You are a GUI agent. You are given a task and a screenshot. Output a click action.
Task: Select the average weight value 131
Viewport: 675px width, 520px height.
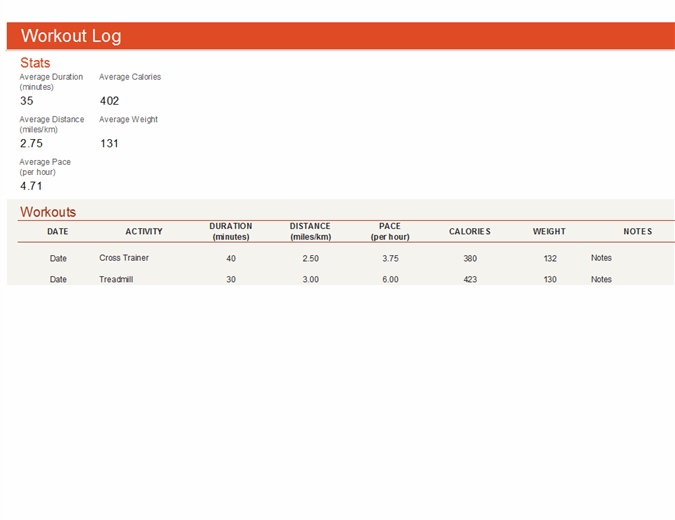109,143
